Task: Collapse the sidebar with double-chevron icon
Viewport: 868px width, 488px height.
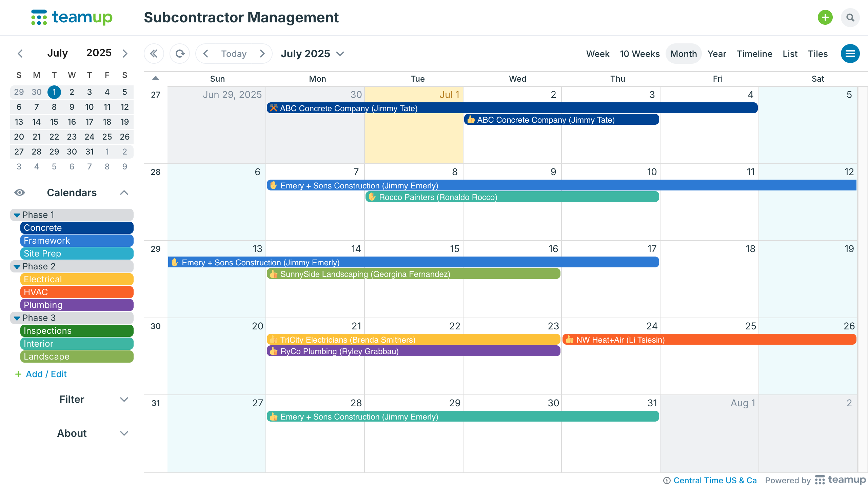Action: pos(154,54)
